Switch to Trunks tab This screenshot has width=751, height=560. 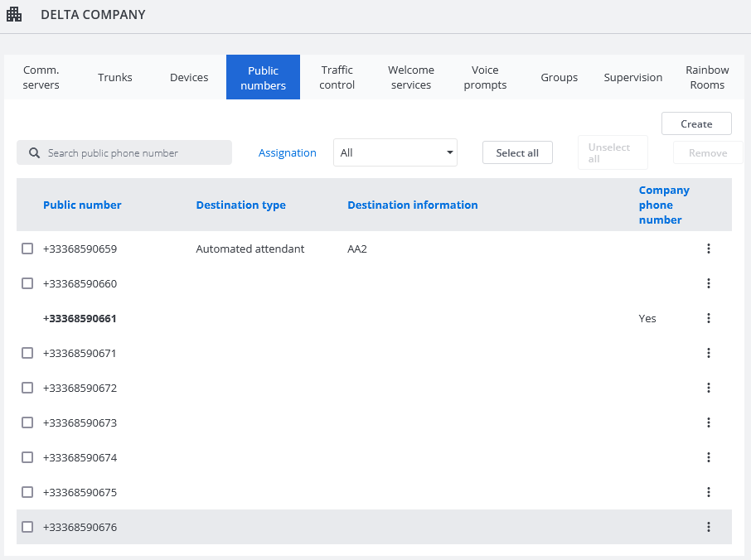tap(115, 77)
